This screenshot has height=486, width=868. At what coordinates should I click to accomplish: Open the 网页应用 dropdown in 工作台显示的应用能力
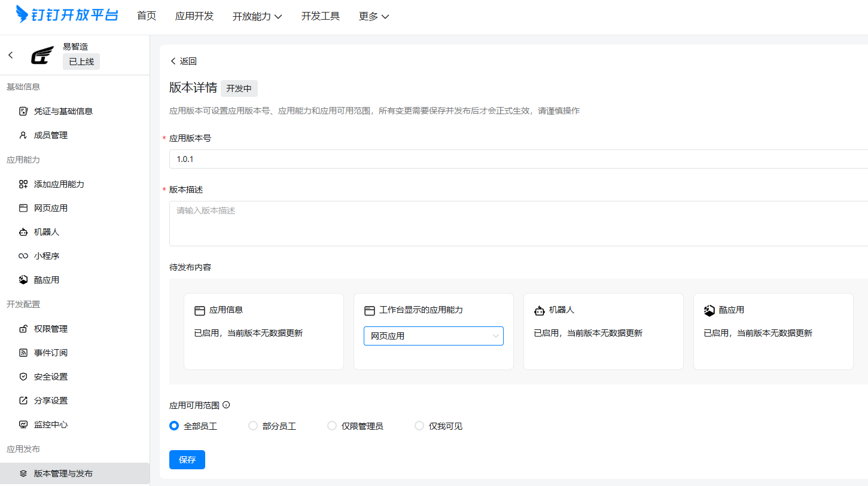coord(434,336)
